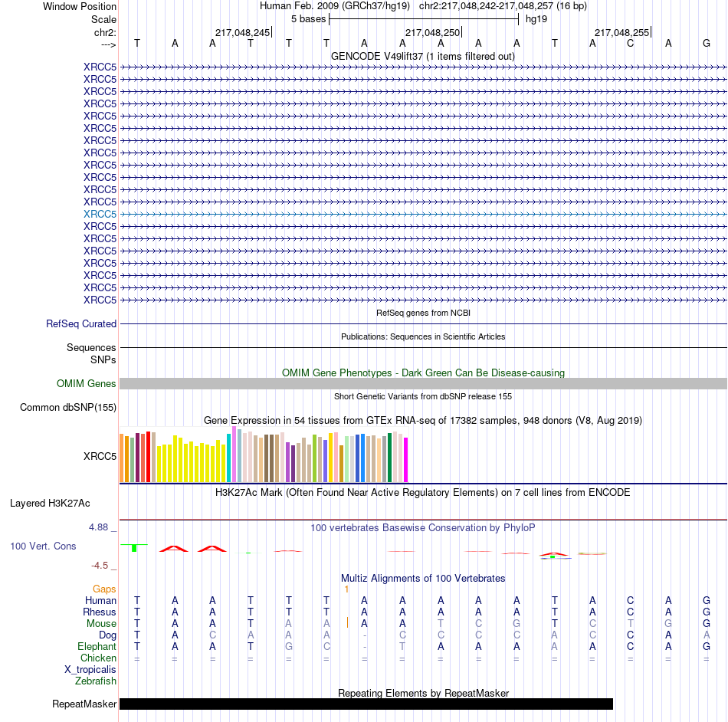The width and height of the screenshot is (728, 722).
Task: Click position marker 217,048,245
Action: [x=242, y=32]
